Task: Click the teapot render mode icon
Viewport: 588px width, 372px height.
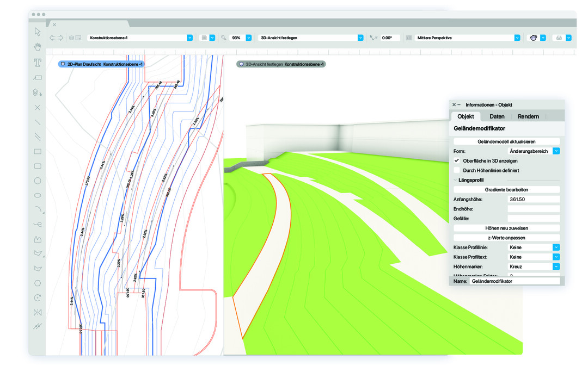Action: click(x=534, y=38)
